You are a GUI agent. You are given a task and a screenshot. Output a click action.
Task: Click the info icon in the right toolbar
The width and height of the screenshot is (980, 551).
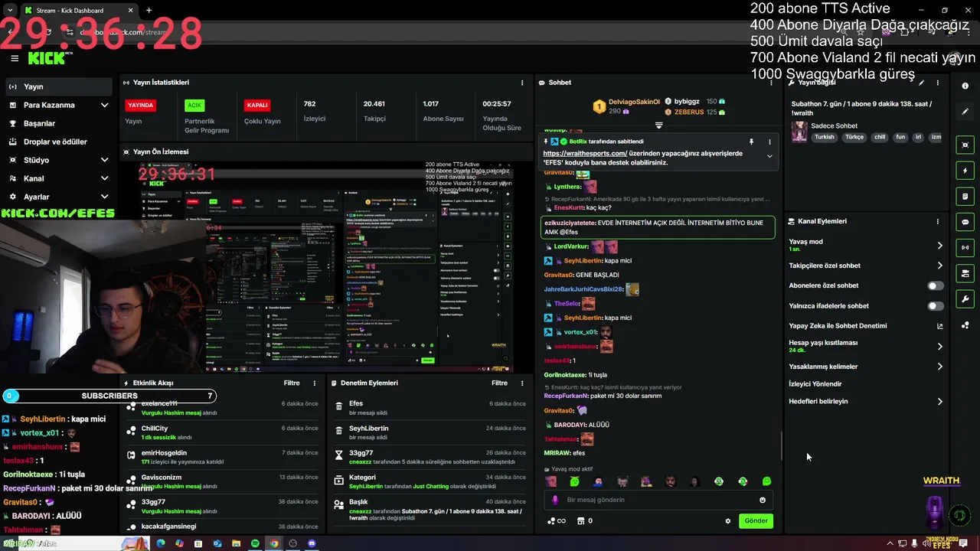[965, 86]
